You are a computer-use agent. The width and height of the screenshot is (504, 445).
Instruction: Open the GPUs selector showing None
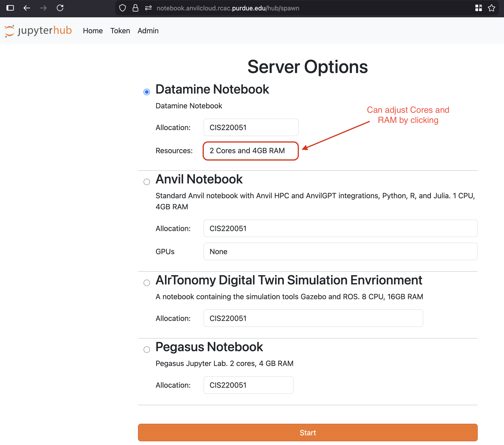coord(340,251)
